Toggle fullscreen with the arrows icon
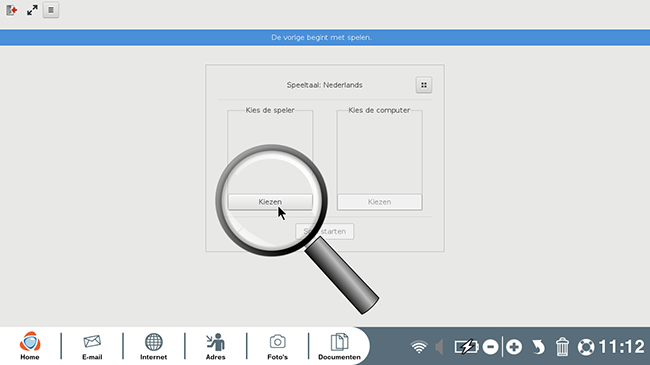 32,10
